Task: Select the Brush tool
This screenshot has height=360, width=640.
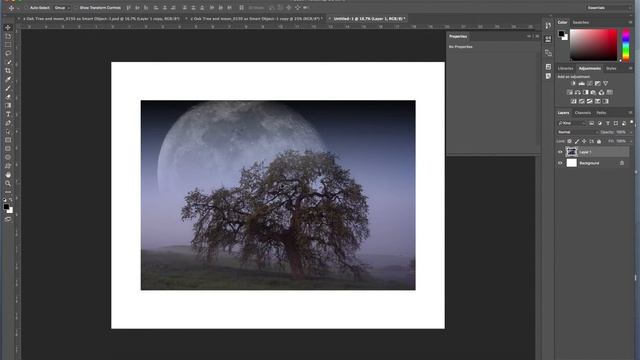Action: [x=8, y=88]
